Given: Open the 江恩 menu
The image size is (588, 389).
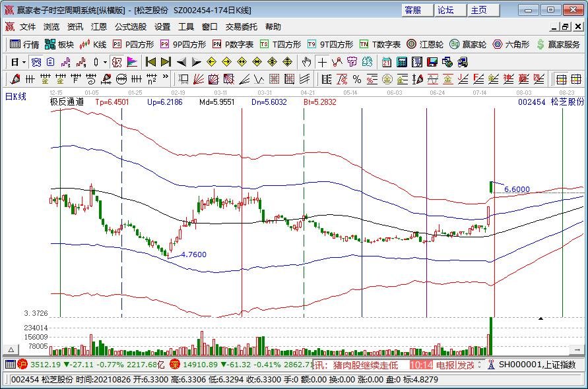Looking at the screenshot, I should [98, 26].
